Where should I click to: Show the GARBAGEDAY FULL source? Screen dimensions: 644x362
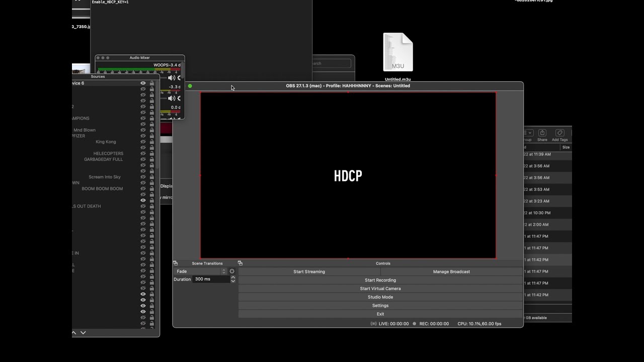(x=143, y=159)
